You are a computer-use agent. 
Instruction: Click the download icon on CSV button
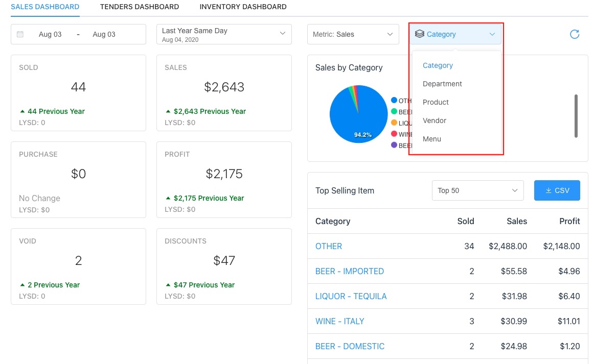pos(549,190)
